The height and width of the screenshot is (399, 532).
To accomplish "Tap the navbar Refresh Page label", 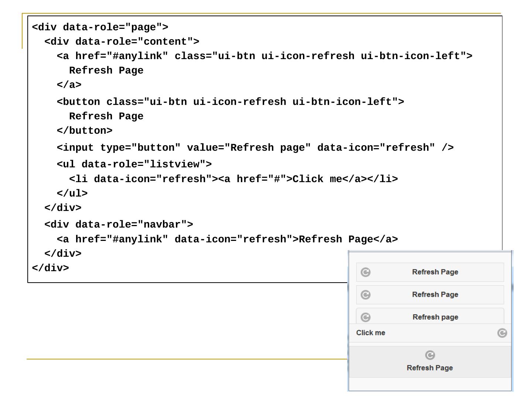I will click(x=430, y=368).
